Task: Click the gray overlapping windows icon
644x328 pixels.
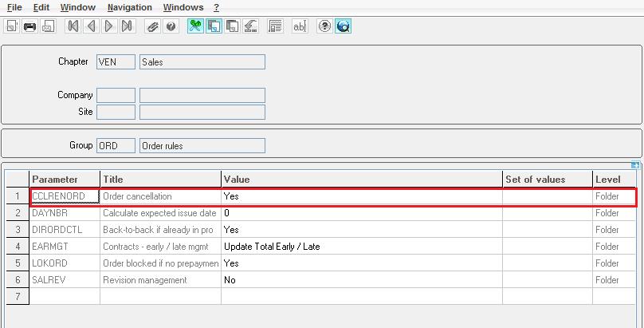Action: pyautogui.click(x=232, y=26)
